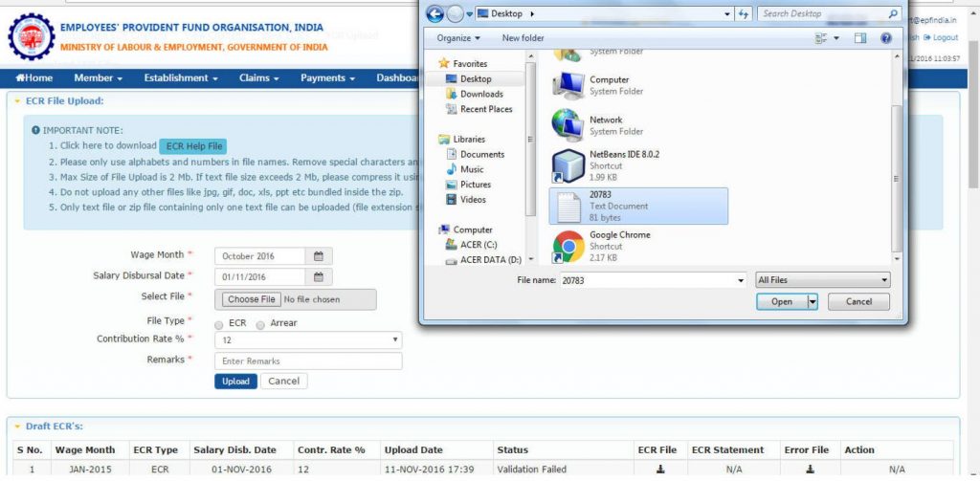Open the All Files type dropdown
Screen dimensions: 980x481
click(822, 280)
